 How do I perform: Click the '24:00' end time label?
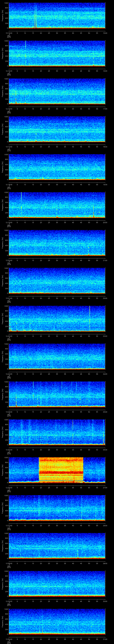(105, 374)
